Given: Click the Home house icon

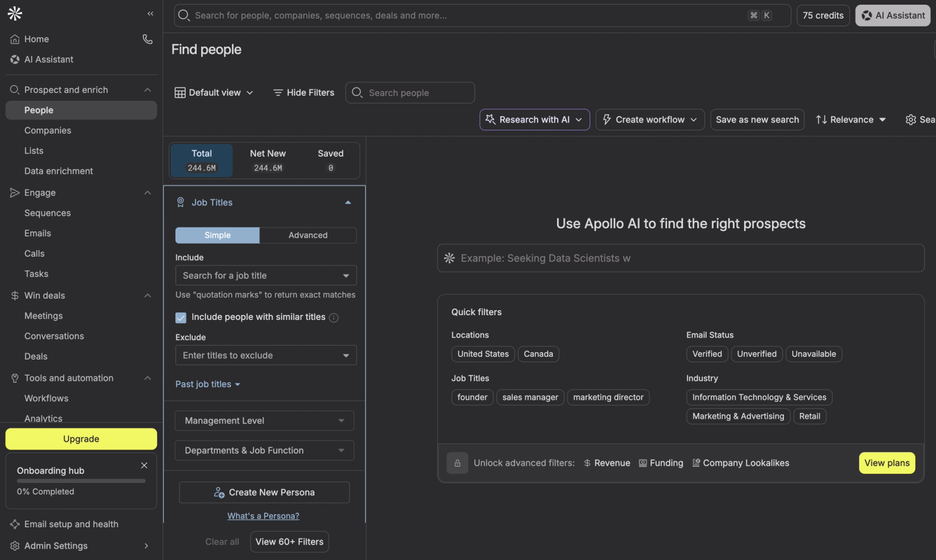Looking at the screenshot, I should 15,39.
